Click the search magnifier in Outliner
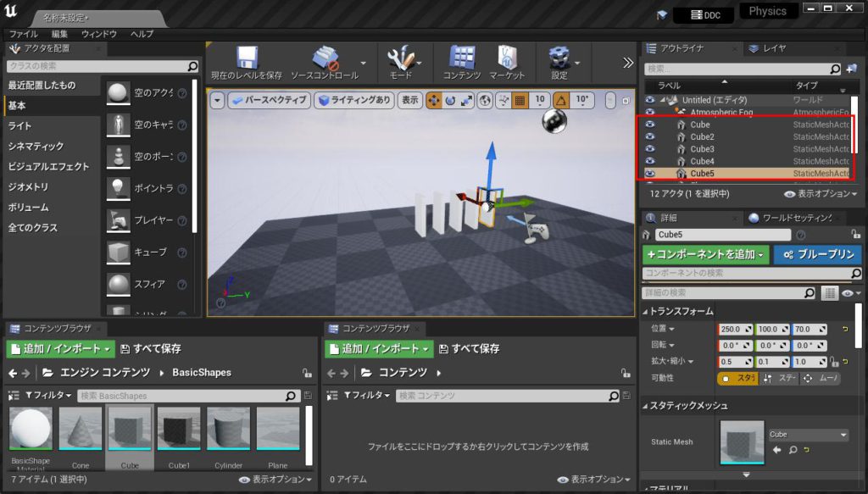Image resolution: width=868 pixels, height=494 pixels. (x=835, y=69)
